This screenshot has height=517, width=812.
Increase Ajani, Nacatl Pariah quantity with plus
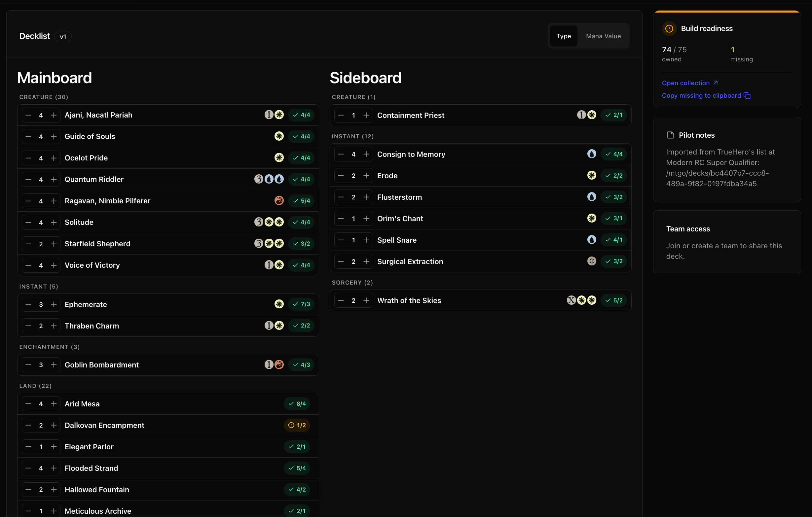click(x=54, y=115)
